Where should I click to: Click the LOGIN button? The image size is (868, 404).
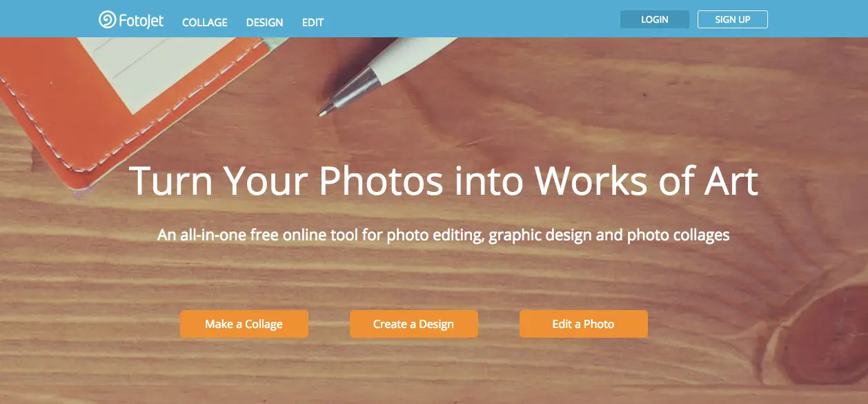(655, 19)
